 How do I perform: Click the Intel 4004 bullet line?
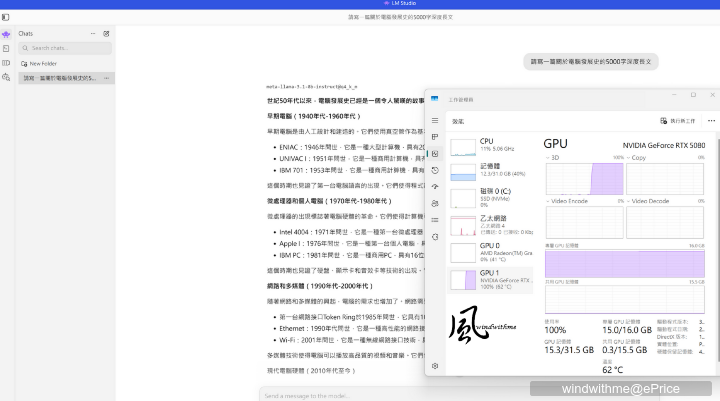pyautogui.click(x=352, y=232)
